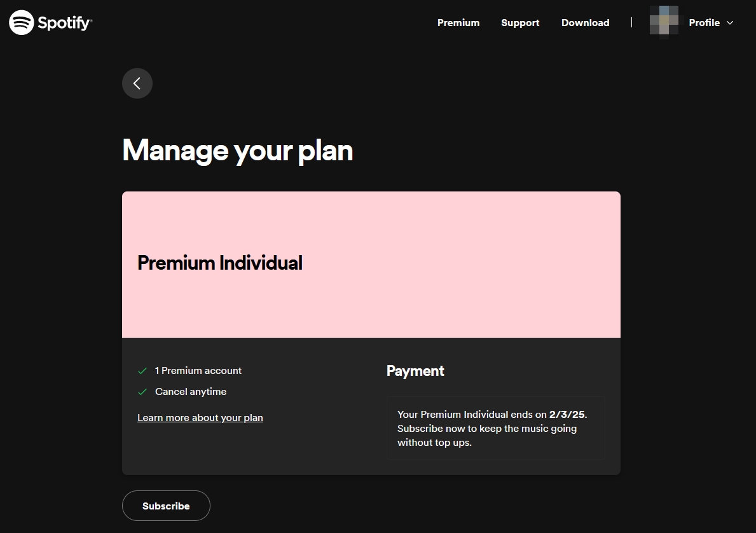Click the payment expiry notice box
This screenshot has height=533, width=756.
(x=495, y=428)
